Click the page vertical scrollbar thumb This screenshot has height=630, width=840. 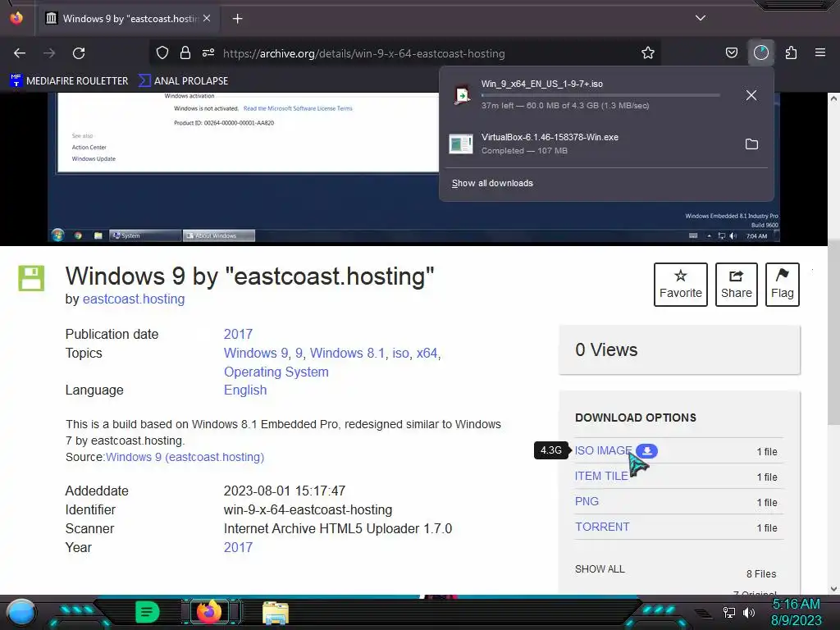pos(833,332)
